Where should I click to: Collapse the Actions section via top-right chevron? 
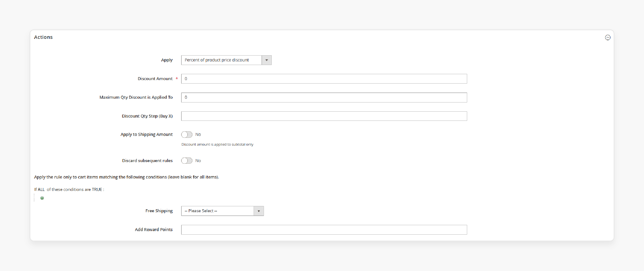click(x=608, y=37)
